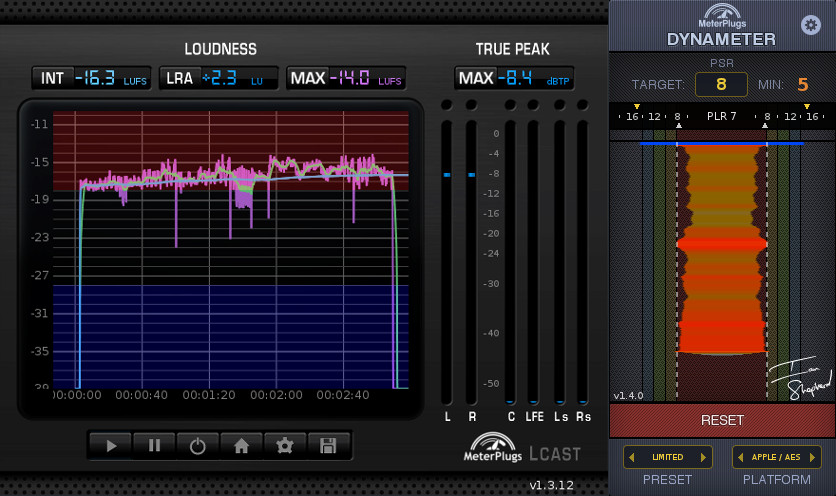Viewport: 836px width, 496px height.
Task: Click the TRUE PEAK section heading
Action: point(512,50)
